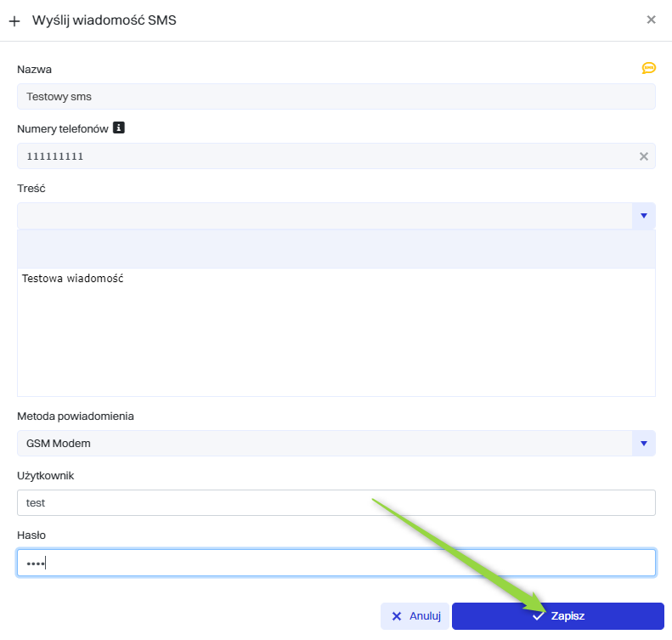Click the orange speech bubble icon

pos(648,68)
